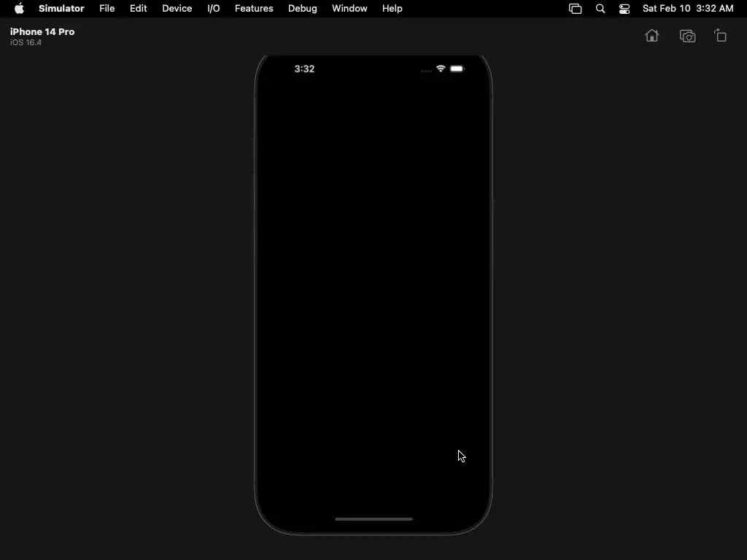Open the I/O menu
Viewport: 747px width, 560px height.
pos(214,9)
